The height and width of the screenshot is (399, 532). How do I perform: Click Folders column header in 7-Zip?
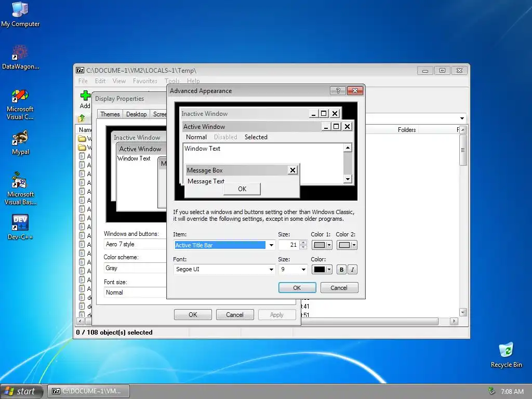point(406,129)
